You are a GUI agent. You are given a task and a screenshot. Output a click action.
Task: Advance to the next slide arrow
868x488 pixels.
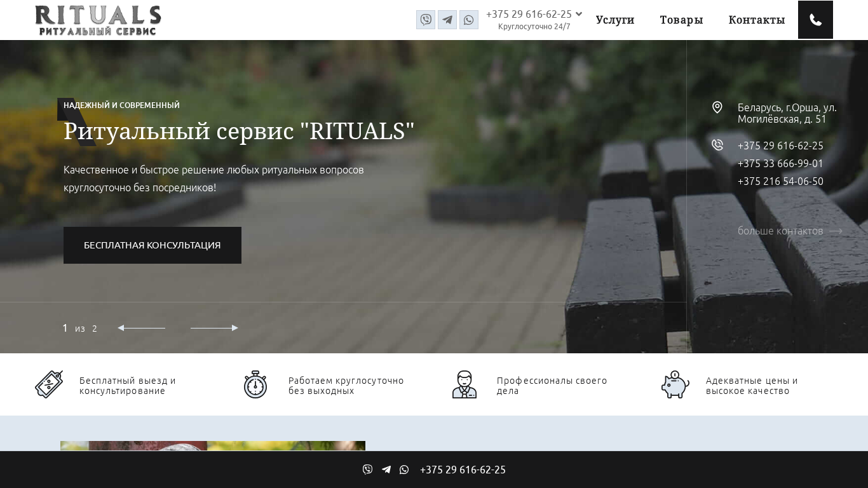tap(214, 328)
